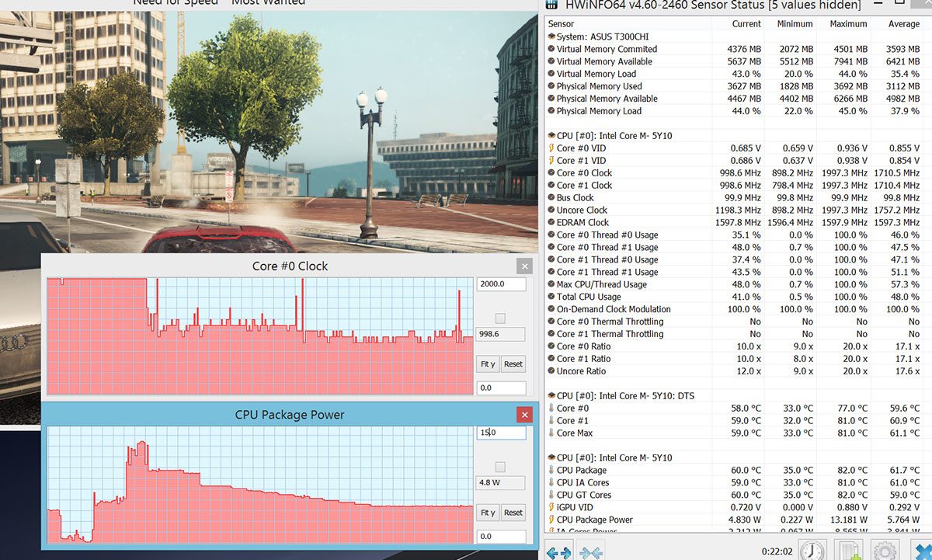
Task: Select the Core #1 VID row
Action: pyautogui.click(x=735, y=161)
